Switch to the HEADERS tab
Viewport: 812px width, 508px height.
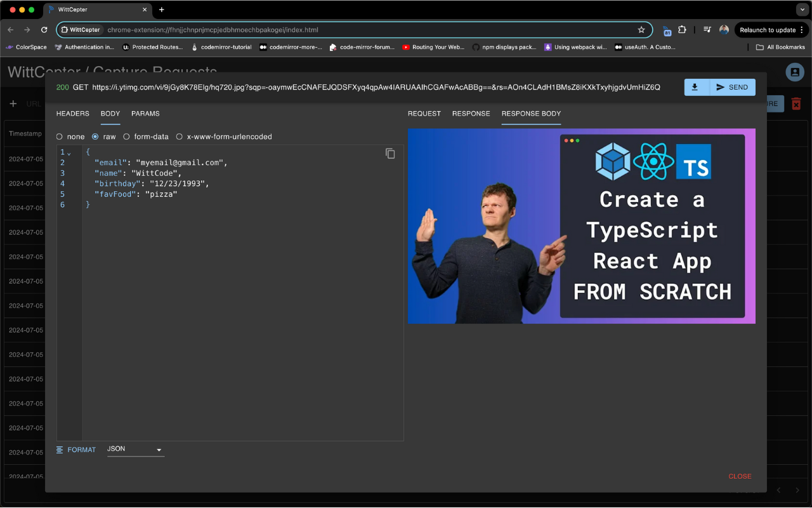pyautogui.click(x=73, y=114)
